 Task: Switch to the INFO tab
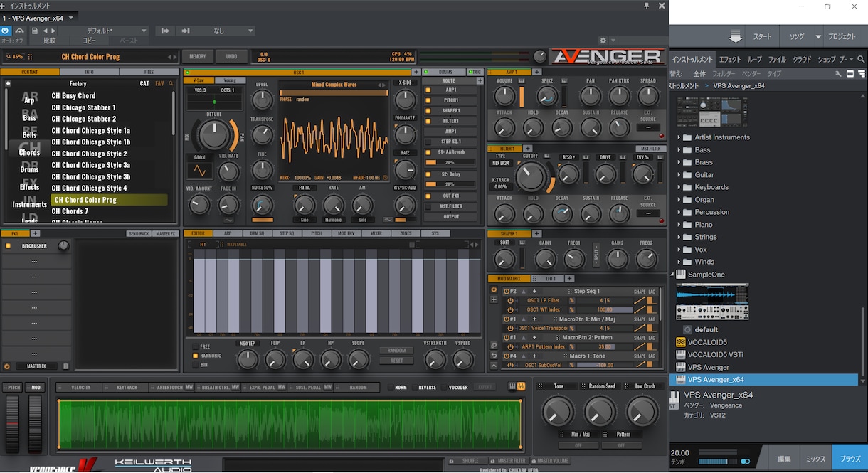(90, 72)
